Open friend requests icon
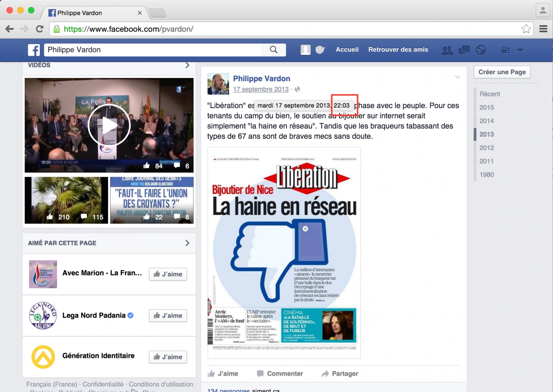The image size is (553, 392). pos(447,50)
